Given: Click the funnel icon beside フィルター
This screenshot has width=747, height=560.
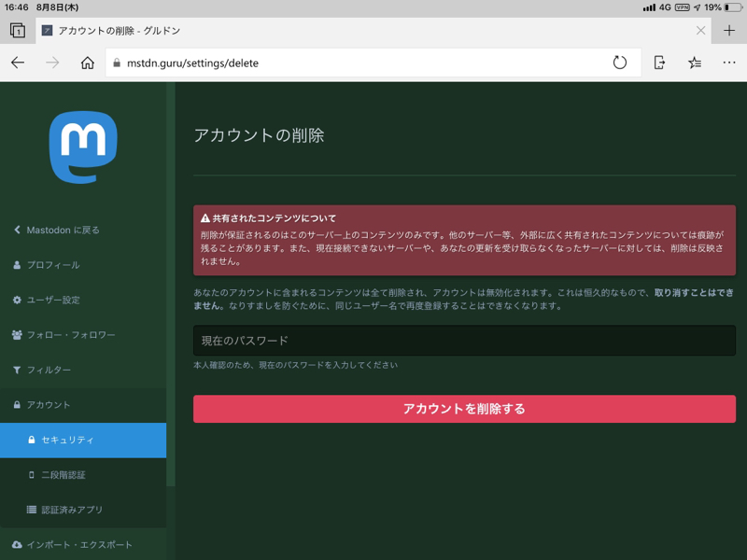Looking at the screenshot, I should coord(17,370).
